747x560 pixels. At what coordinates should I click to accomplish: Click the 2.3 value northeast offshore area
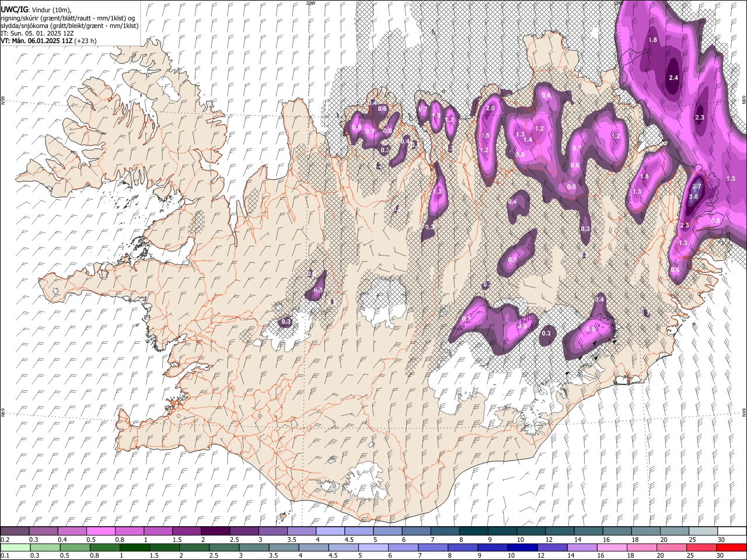pyautogui.click(x=700, y=117)
